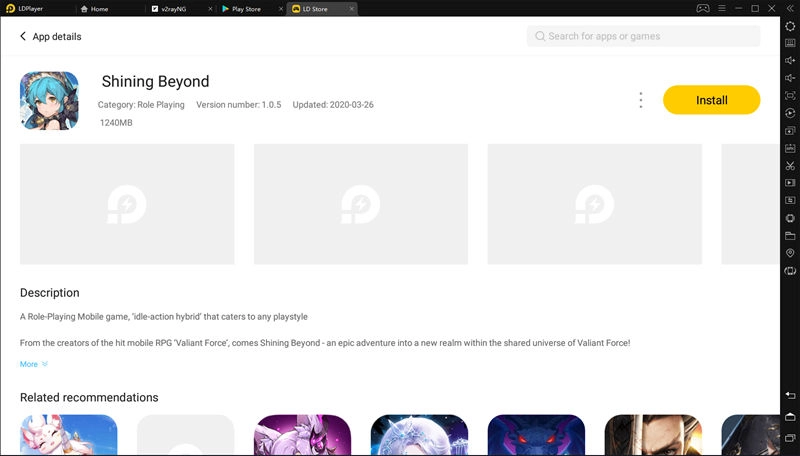Viewport: 800px width, 456px height.
Task: Collapse the right sidebar with the double-chevron
Action: click(790, 8)
